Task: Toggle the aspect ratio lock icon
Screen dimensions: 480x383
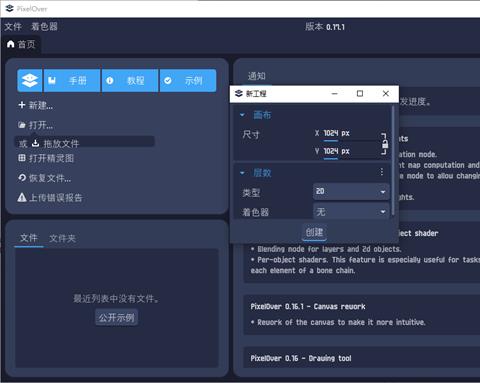Action: pyautogui.click(x=384, y=144)
